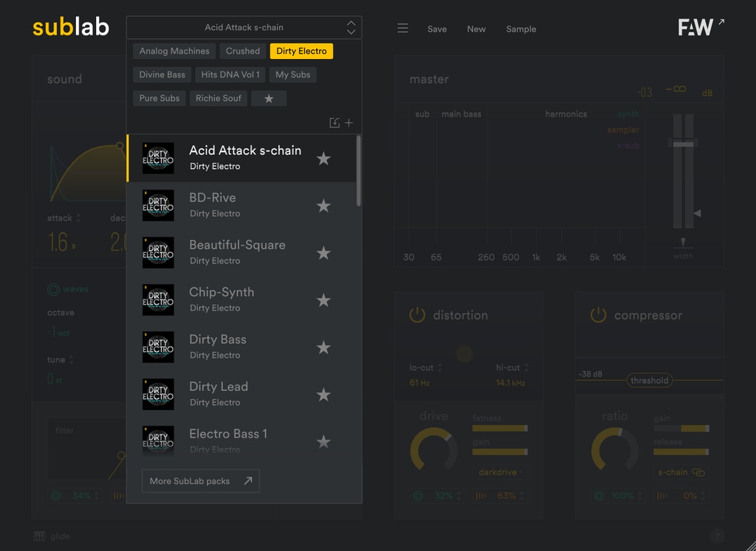Open the Acid Attack s-chain preset dropdown
Image resolution: width=756 pixels, height=551 pixels.
(x=244, y=27)
